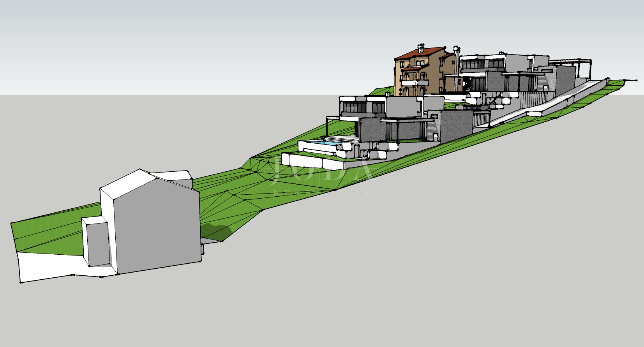
Task: Click the empty sky background
Action: click(x=195, y=39)
